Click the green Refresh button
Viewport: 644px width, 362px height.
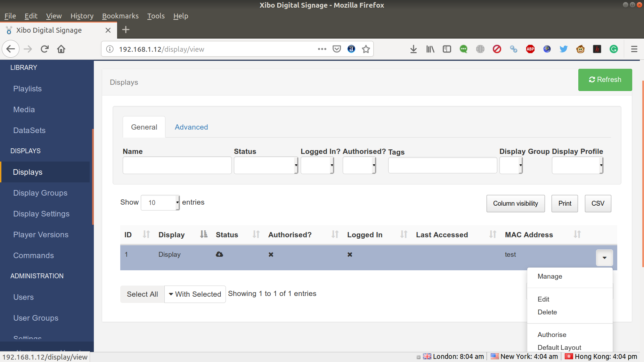pos(605,80)
